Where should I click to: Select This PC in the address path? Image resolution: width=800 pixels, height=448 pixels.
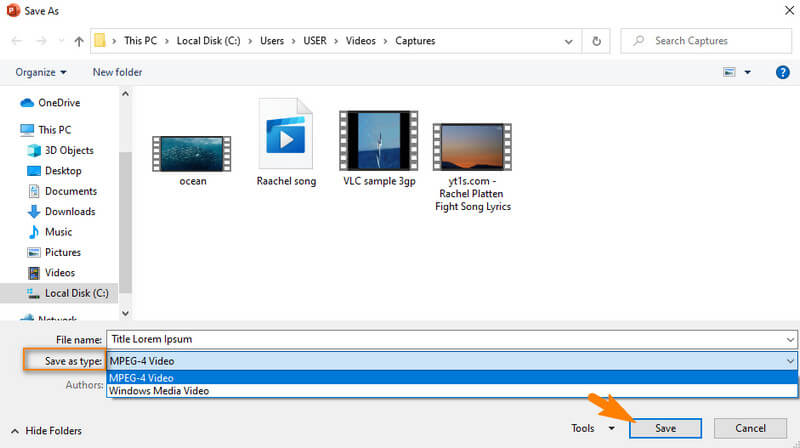(x=140, y=41)
